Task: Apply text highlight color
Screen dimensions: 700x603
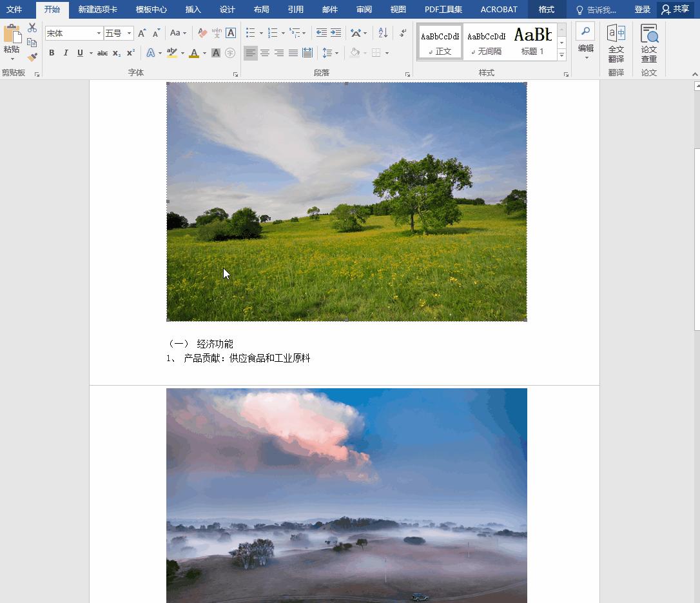Action: [x=172, y=53]
